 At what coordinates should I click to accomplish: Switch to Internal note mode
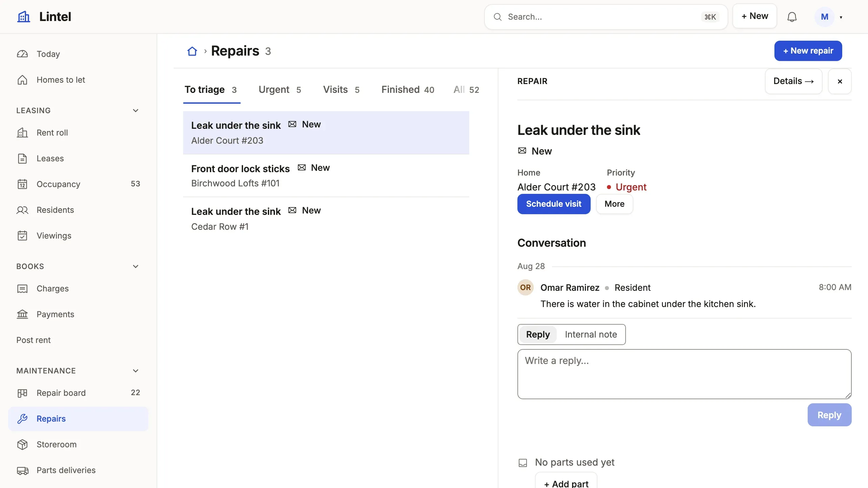(591, 334)
